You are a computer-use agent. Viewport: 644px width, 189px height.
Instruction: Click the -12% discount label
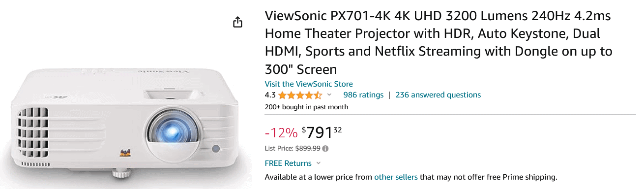click(x=281, y=133)
